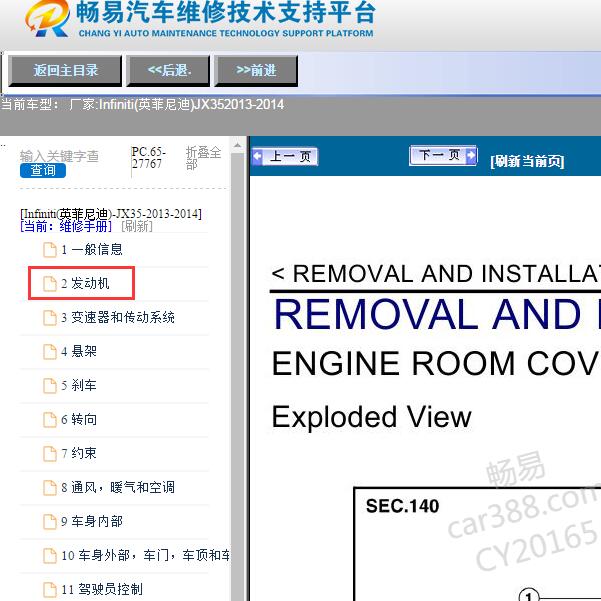The width and height of the screenshot is (601, 601).
Task: Click the 刷新当前页 link
Action: click(527, 161)
